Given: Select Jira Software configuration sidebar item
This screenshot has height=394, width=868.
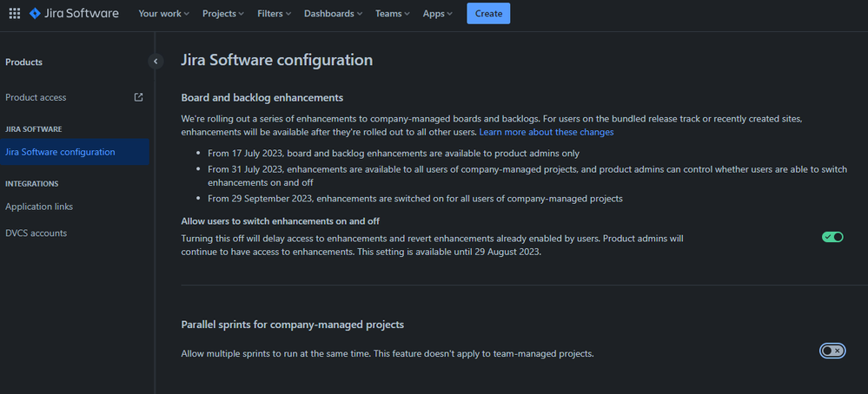Looking at the screenshot, I should click(60, 152).
